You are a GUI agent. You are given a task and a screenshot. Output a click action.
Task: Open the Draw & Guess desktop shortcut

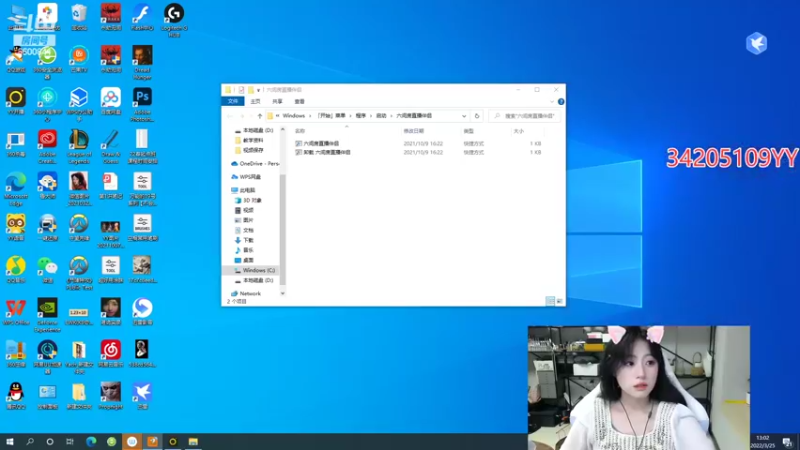[110, 146]
